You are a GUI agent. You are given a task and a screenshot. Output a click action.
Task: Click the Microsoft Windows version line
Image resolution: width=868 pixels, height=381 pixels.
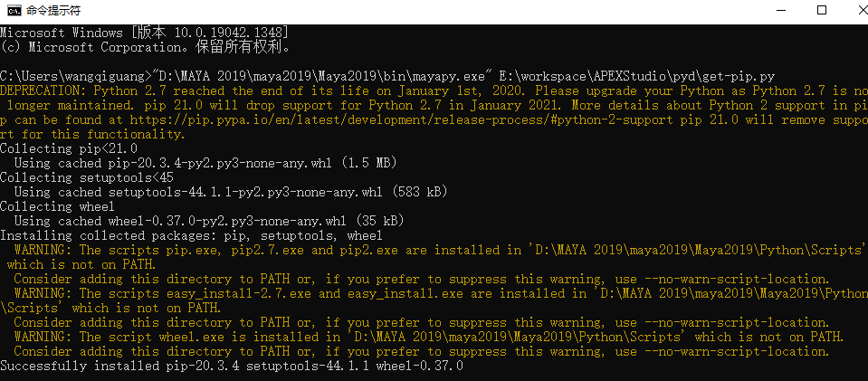tap(143, 33)
